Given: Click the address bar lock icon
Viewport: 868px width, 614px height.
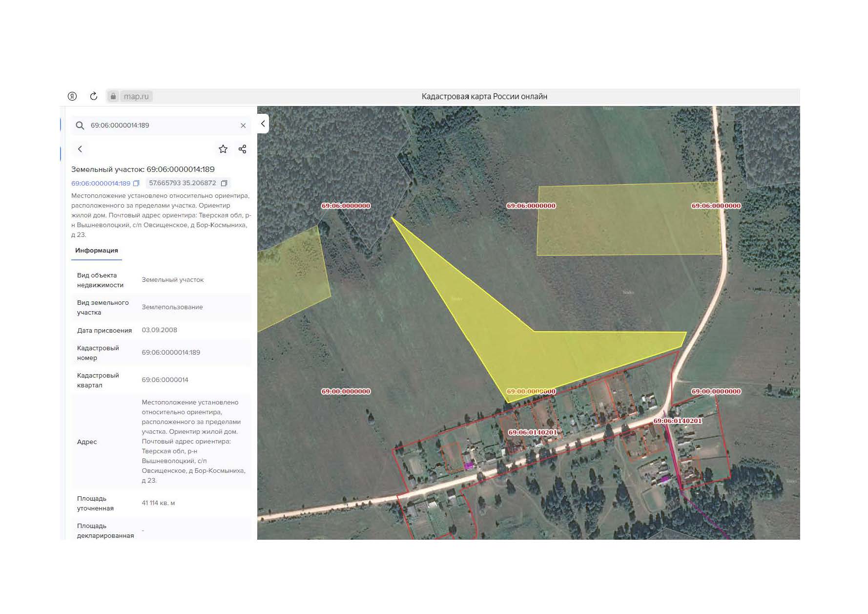Looking at the screenshot, I should [113, 96].
